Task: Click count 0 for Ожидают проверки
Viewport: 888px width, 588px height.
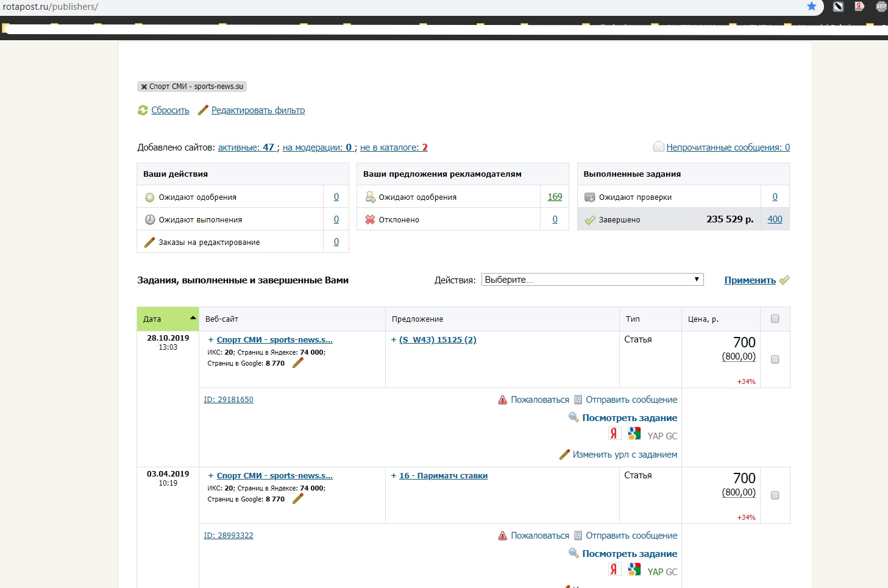Action: point(775,197)
